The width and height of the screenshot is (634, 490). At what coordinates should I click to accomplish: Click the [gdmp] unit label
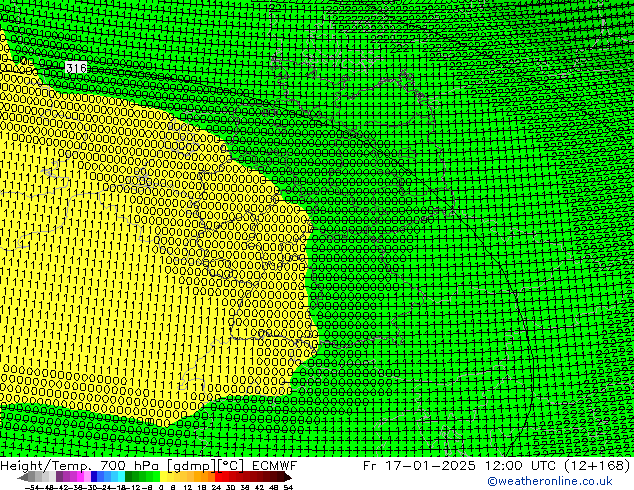192,466
